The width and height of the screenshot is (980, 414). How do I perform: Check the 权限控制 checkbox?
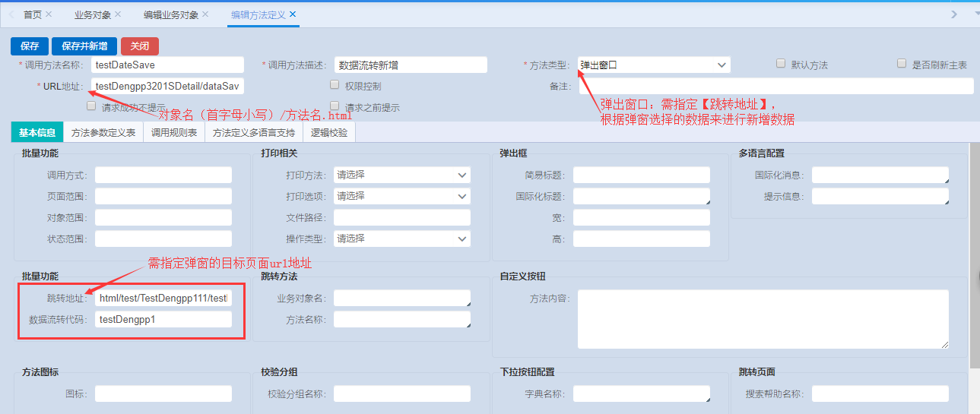pyautogui.click(x=335, y=85)
